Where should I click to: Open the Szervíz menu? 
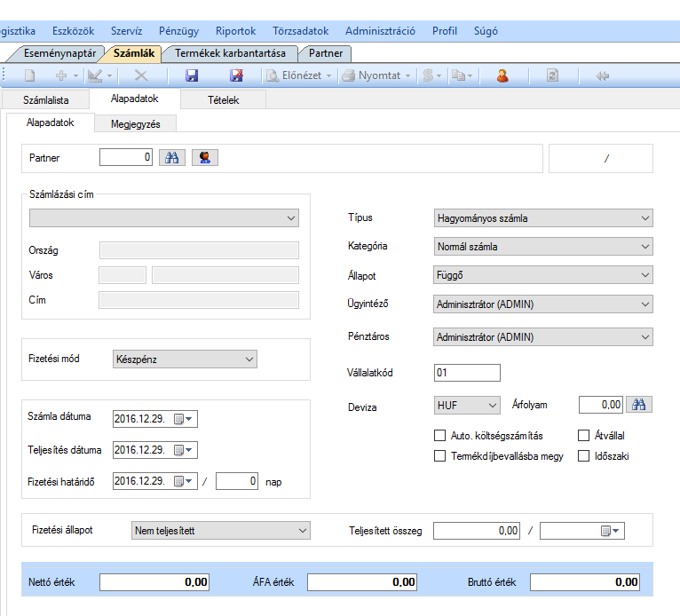126,31
